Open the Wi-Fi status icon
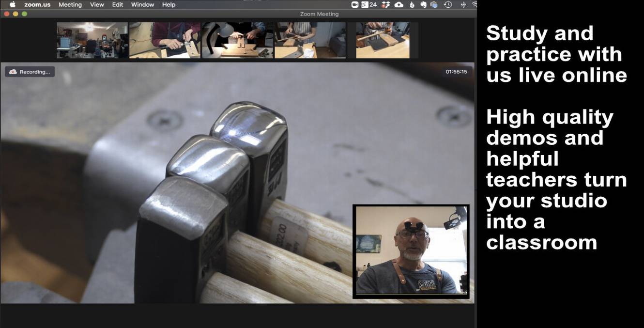Screen dimensions: 644x328 474,5
